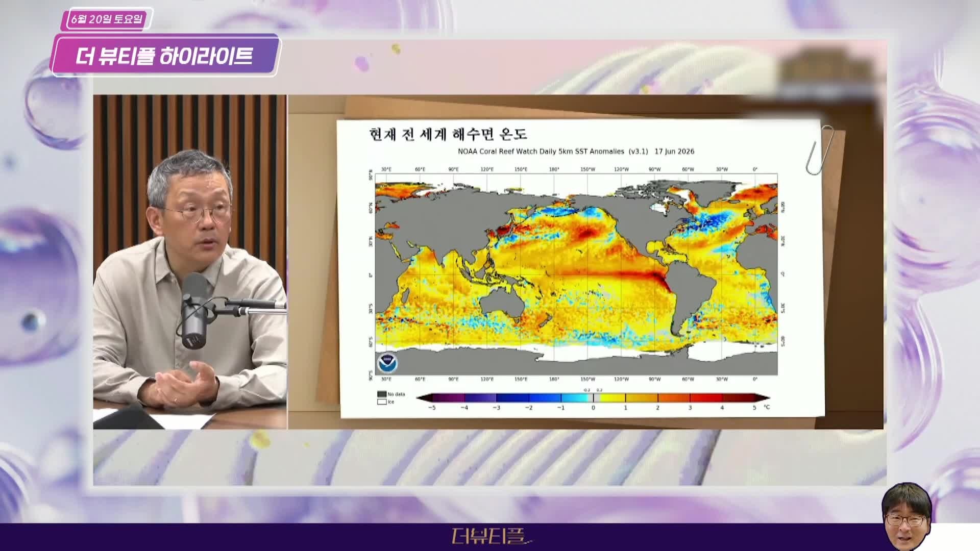This screenshot has height=551, width=980.
Task: Click the °C unit label beside the colorbar
Action: click(x=766, y=407)
